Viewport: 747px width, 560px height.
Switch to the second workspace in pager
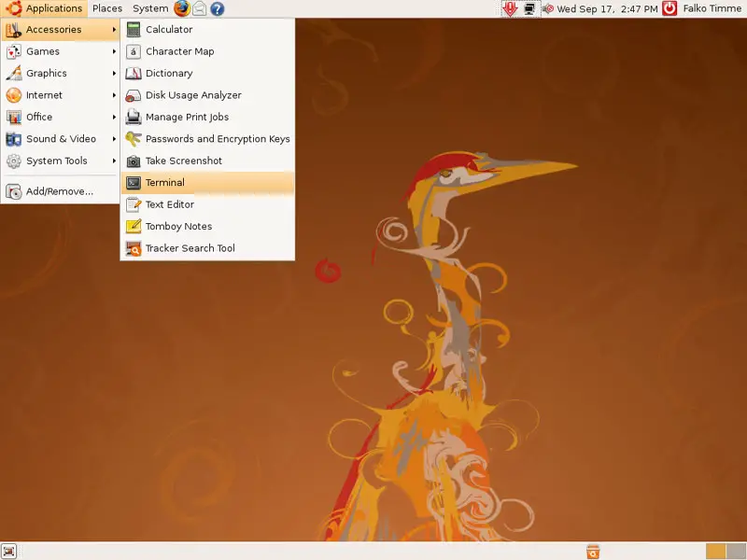pos(736,552)
